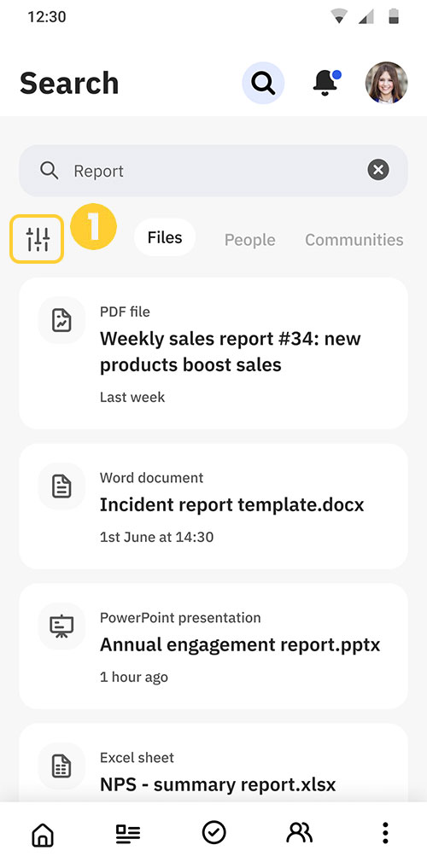
Task: Click the PDF file type icon
Action: point(61,321)
